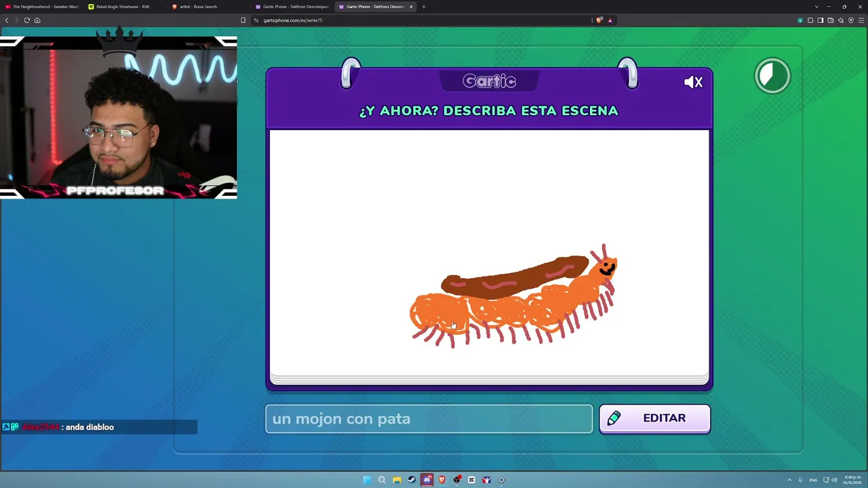Image resolution: width=868 pixels, height=488 pixels.
Task: Open the Brave Rewards triangle icon
Action: click(x=610, y=20)
